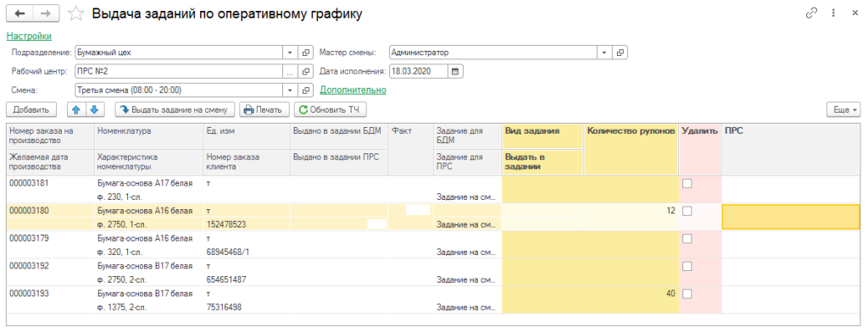Click the Добавить button
Screen dimensions: 868x332
[31, 109]
